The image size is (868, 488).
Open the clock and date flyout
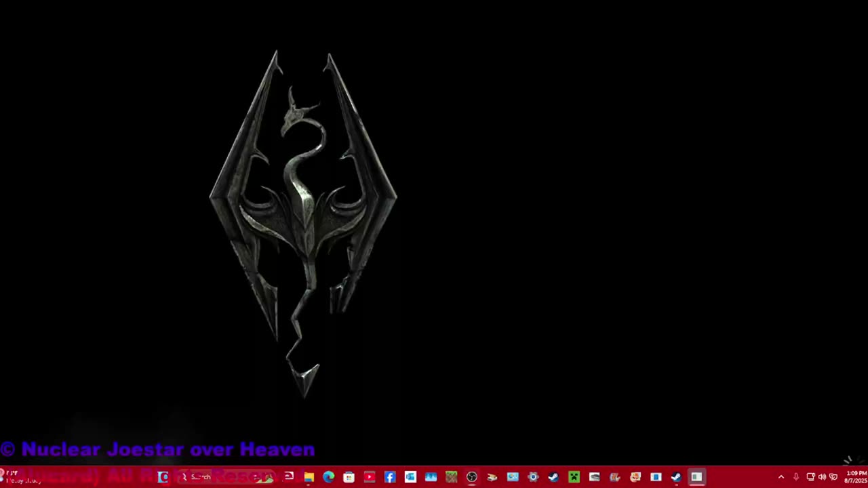(856, 476)
